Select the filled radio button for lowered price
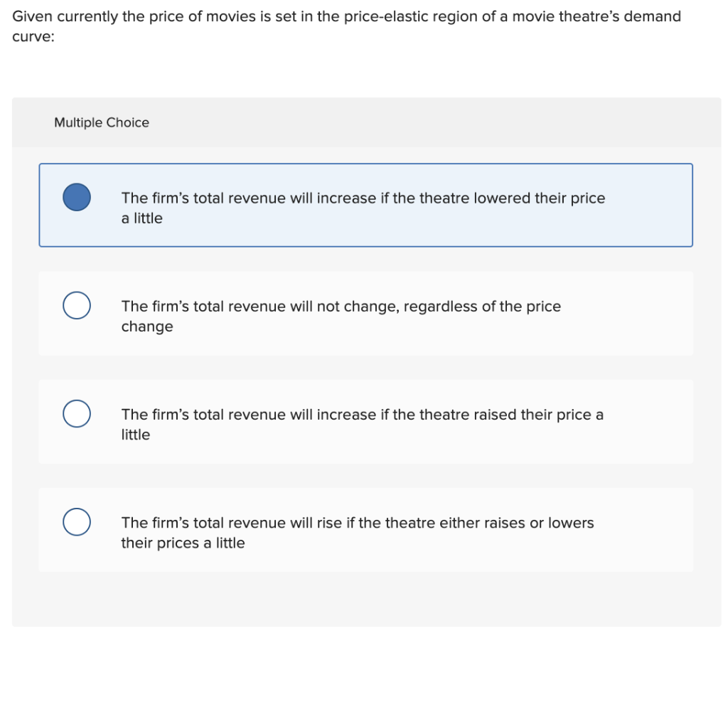 77,197
